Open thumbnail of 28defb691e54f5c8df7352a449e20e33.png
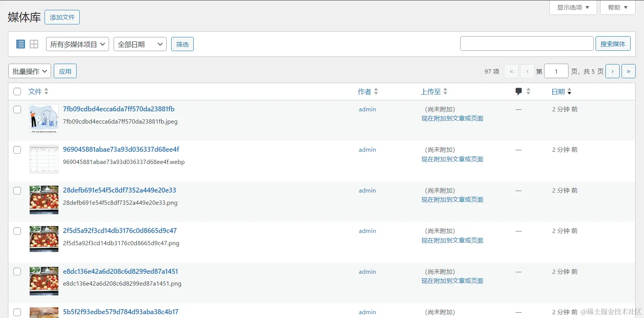Viewport: 644px width, 318px height. (x=44, y=200)
